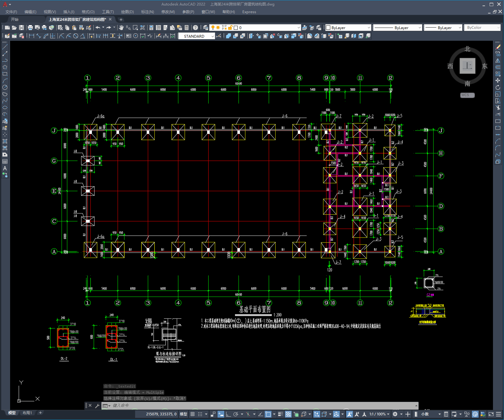Image resolution: width=504 pixels, height=420 pixels.
Task: Select the Mirror tool in modify toolbar
Action: point(498,60)
